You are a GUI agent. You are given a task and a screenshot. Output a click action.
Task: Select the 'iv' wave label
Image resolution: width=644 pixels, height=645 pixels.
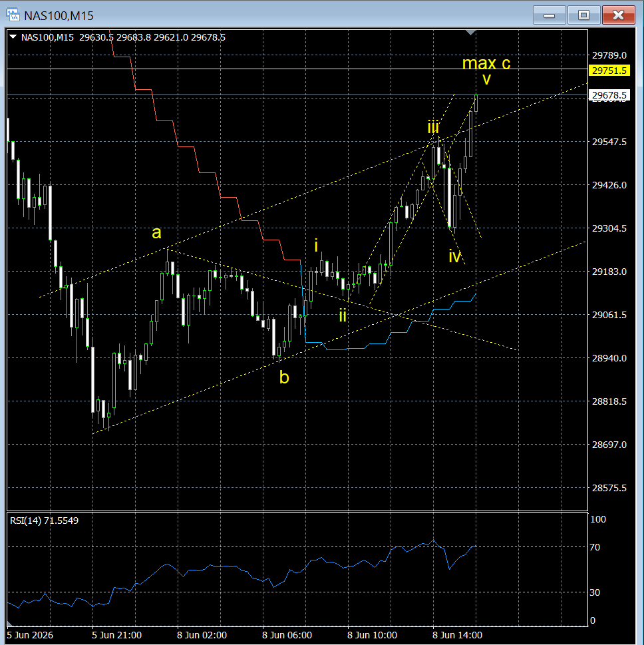pos(454,256)
